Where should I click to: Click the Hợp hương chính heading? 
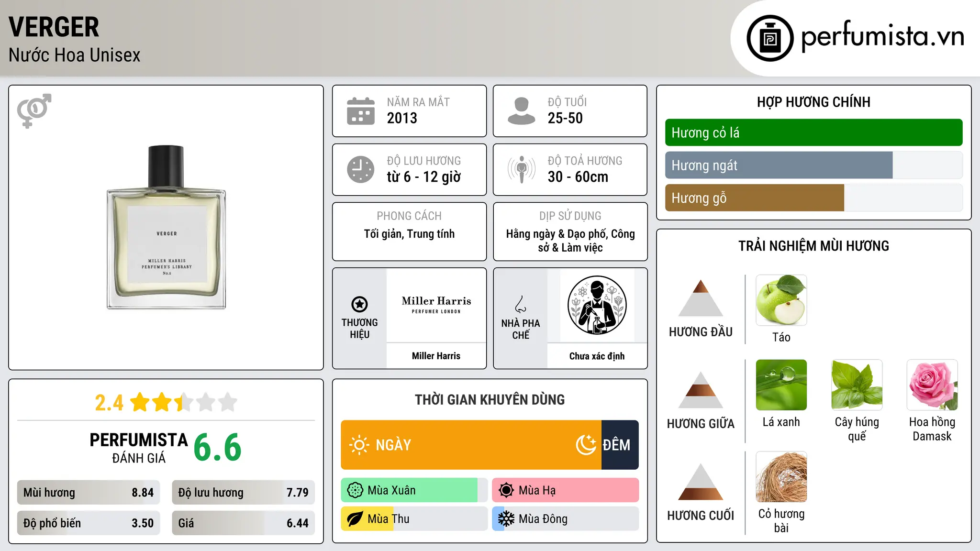point(813,102)
